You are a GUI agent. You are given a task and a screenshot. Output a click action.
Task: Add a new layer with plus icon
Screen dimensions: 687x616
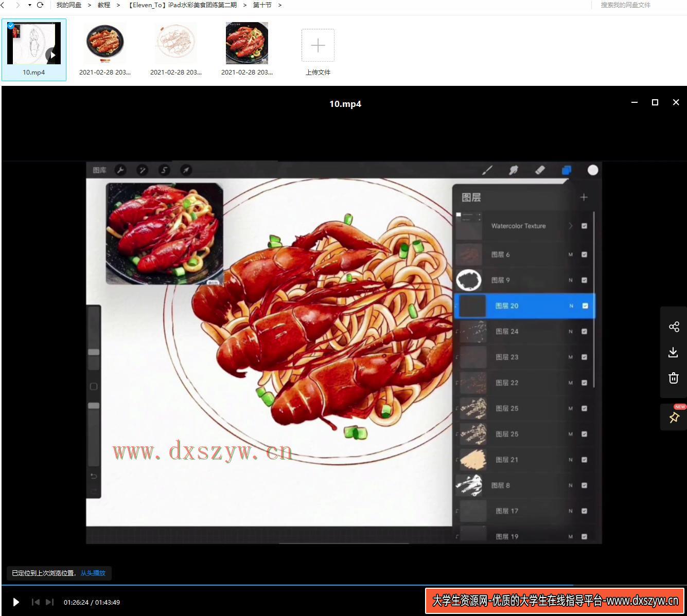pyautogui.click(x=584, y=197)
